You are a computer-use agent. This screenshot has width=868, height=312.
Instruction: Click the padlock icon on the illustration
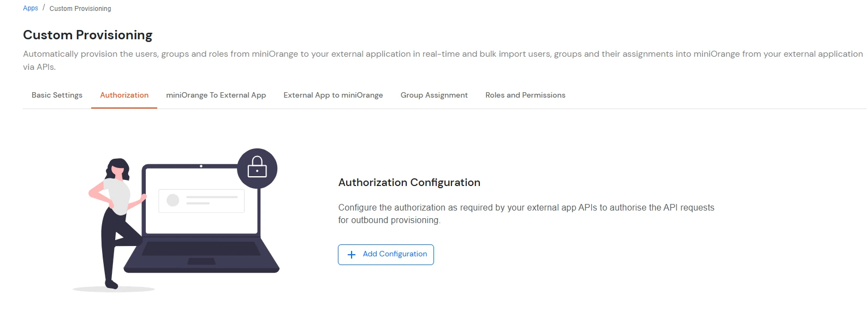[257, 168]
